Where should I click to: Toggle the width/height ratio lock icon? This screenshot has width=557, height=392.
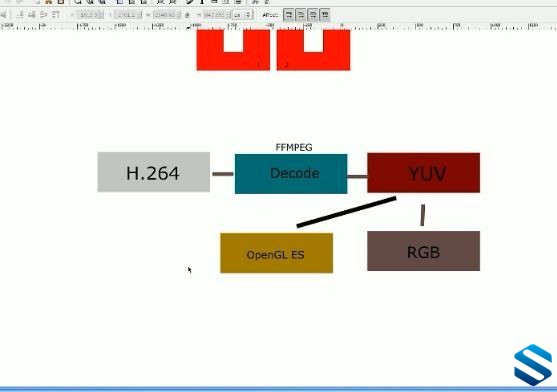(188, 15)
